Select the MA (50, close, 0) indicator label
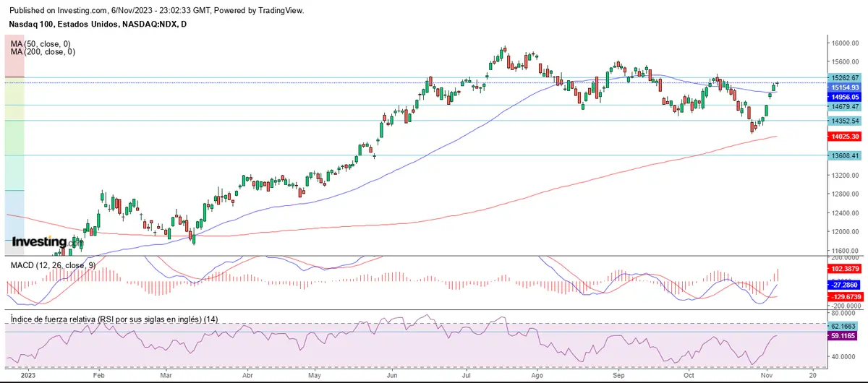This screenshot has height=383, width=868. point(42,44)
